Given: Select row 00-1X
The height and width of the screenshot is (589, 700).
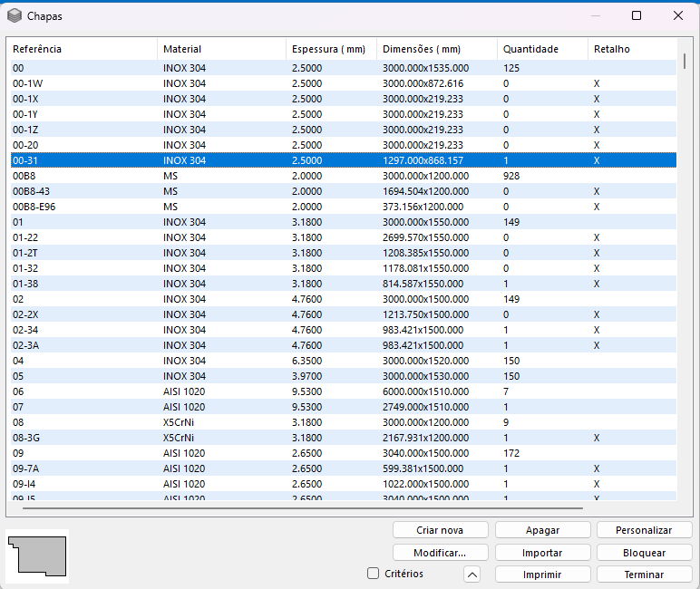Looking at the screenshot, I should pyautogui.click(x=344, y=99).
